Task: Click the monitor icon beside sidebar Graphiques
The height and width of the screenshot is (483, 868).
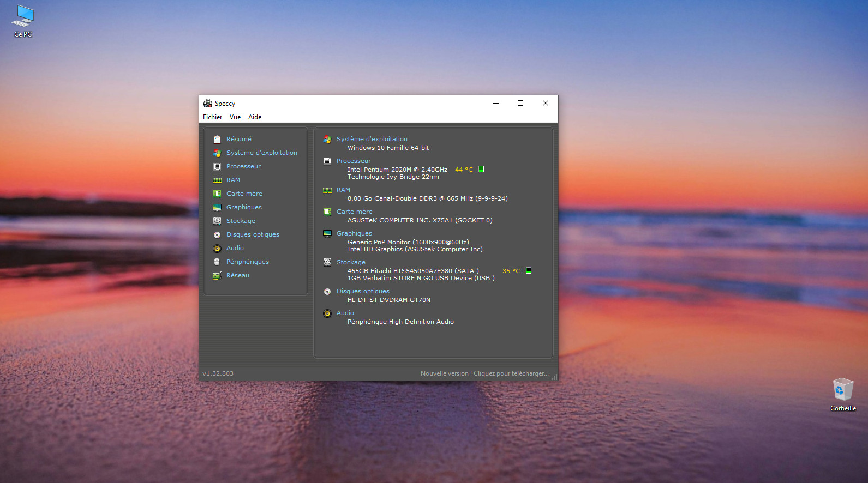Action: click(x=217, y=207)
